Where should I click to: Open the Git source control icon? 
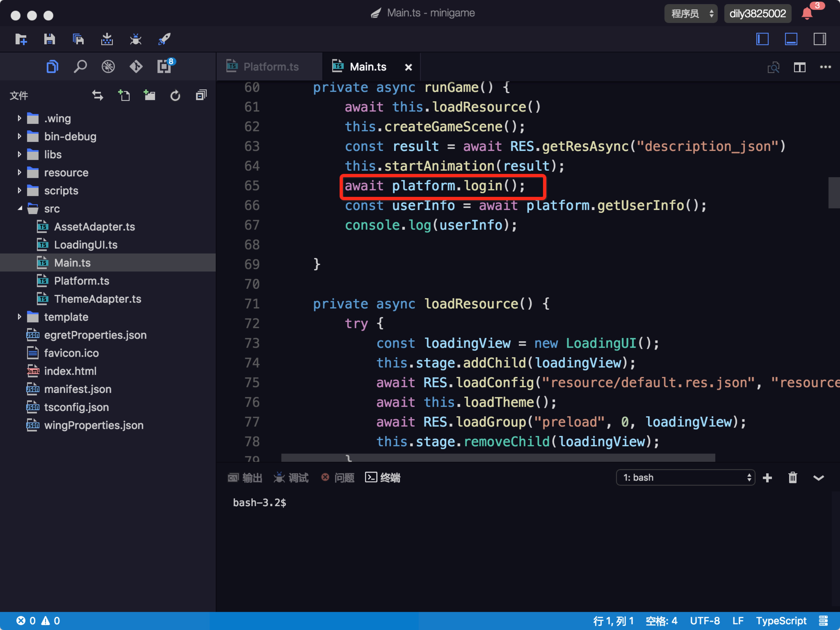coord(136,67)
